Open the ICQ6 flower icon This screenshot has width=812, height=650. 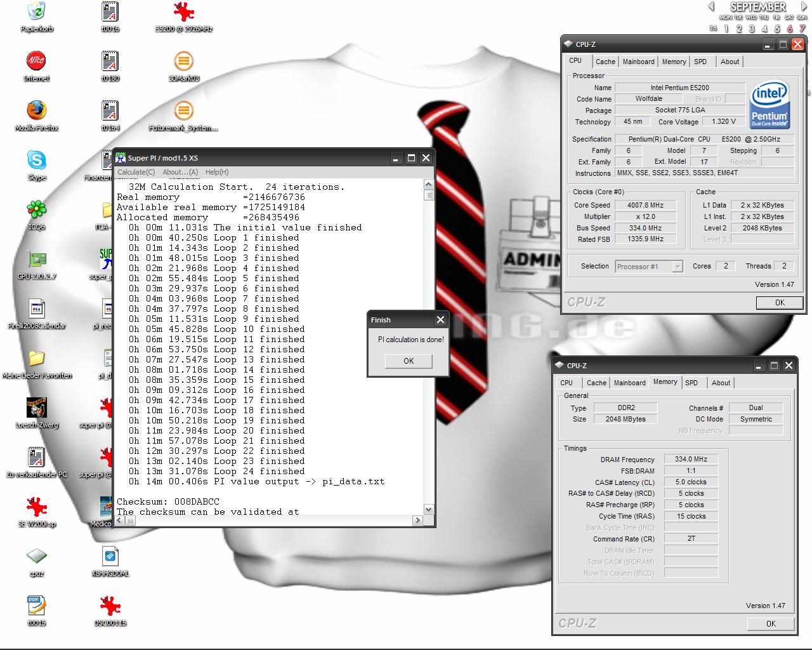37,209
